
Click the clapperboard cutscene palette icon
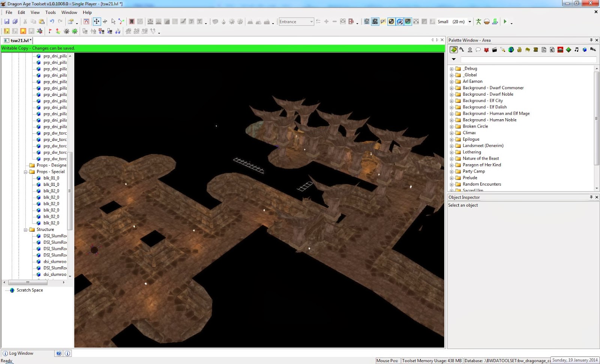tap(495, 49)
